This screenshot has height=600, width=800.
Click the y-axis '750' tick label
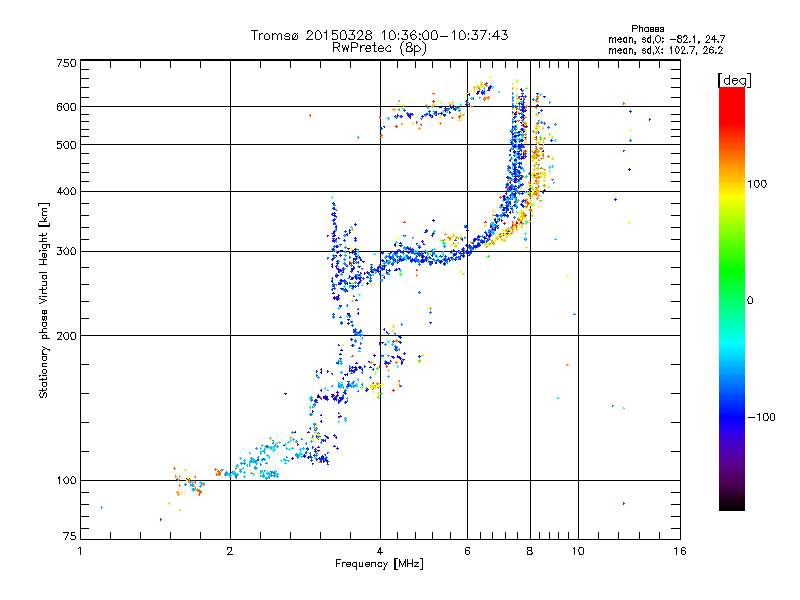[x=66, y=63]
